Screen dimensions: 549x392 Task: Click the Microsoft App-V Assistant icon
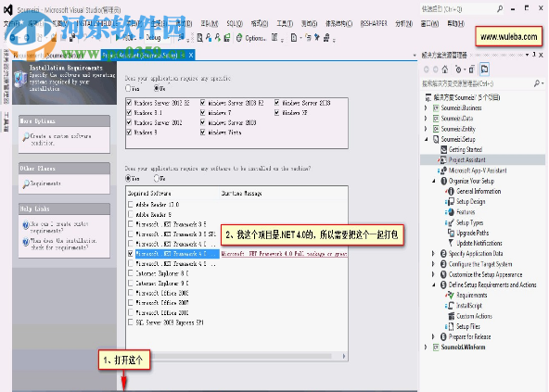(x=443, y=171)
